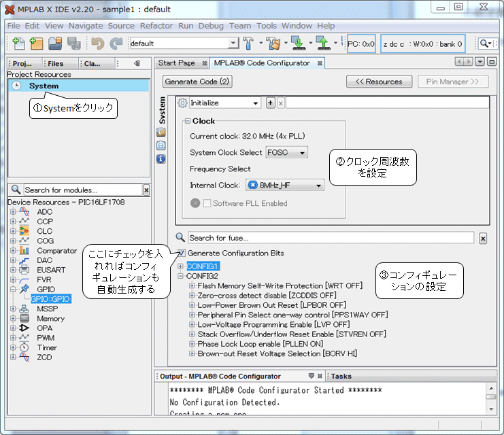
Task: Click the Build Project hammer icon
Action: [248, 43]
